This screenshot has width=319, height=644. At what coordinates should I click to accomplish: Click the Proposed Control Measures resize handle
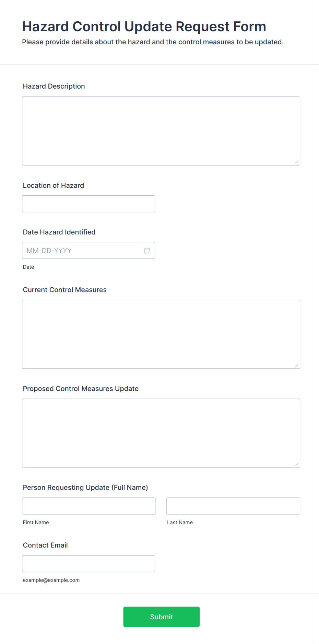[x=297, y=464]
